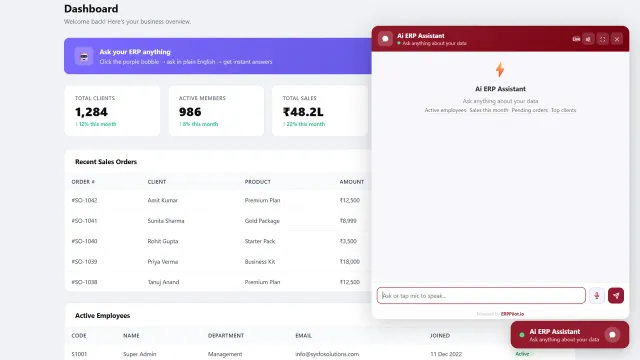Screen dimensions: 640x360
Task: Click the Management department cell
Action: [x=224, y=354]
